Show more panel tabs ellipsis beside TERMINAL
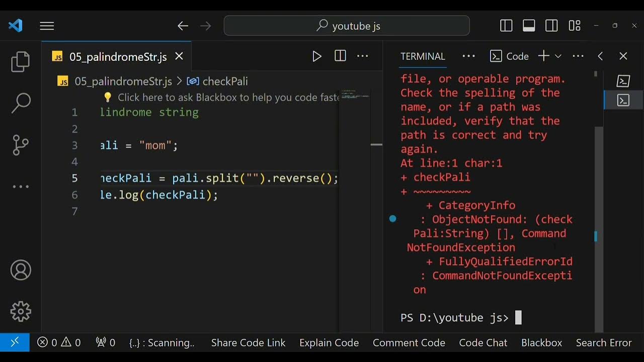Screen dimensions: 644x362 (x=468, y=56)
